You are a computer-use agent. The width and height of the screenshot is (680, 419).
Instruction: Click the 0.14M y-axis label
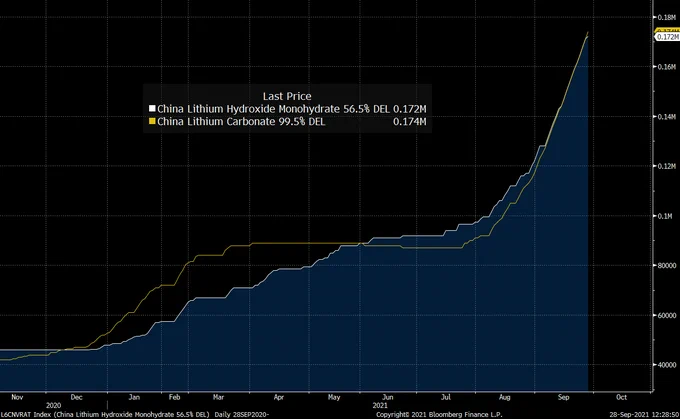(667, 117)
